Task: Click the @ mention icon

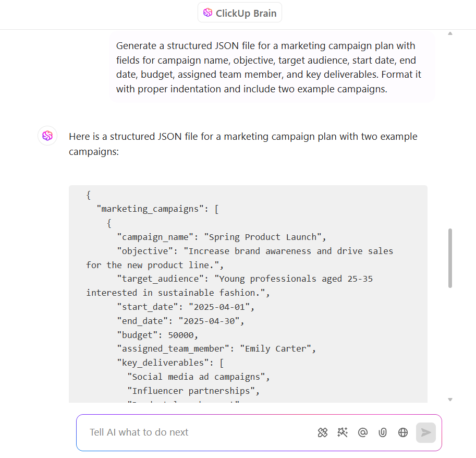Action: (363, 432)
